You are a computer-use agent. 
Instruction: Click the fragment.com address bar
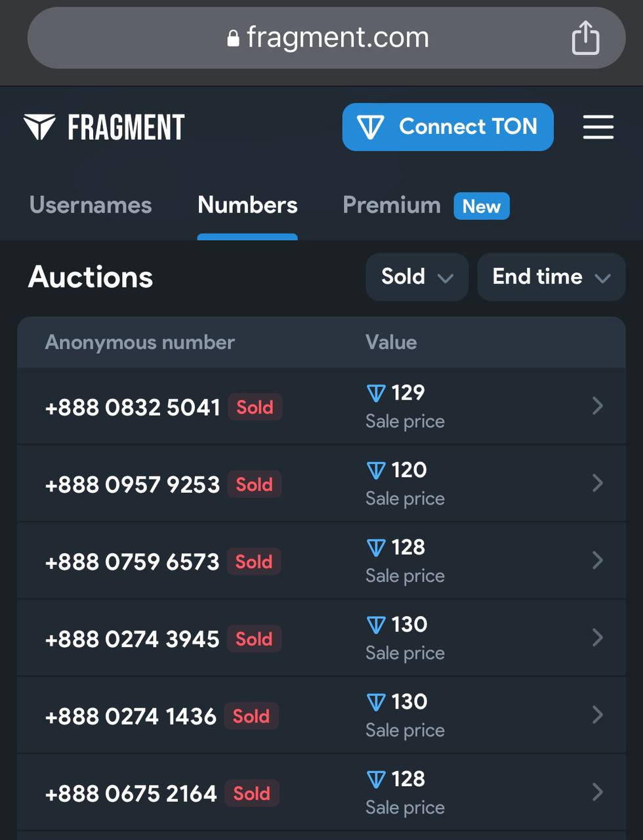coord(326,38)
